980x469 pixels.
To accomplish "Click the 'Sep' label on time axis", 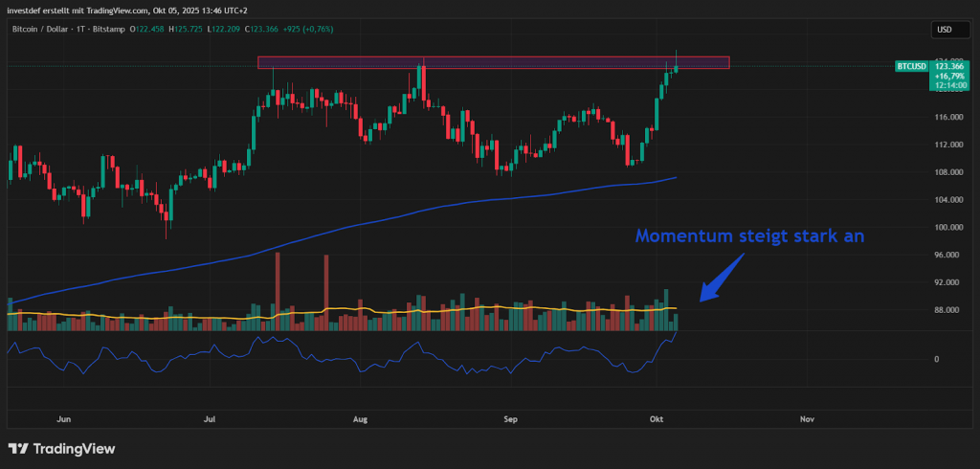I will [508, 418].
